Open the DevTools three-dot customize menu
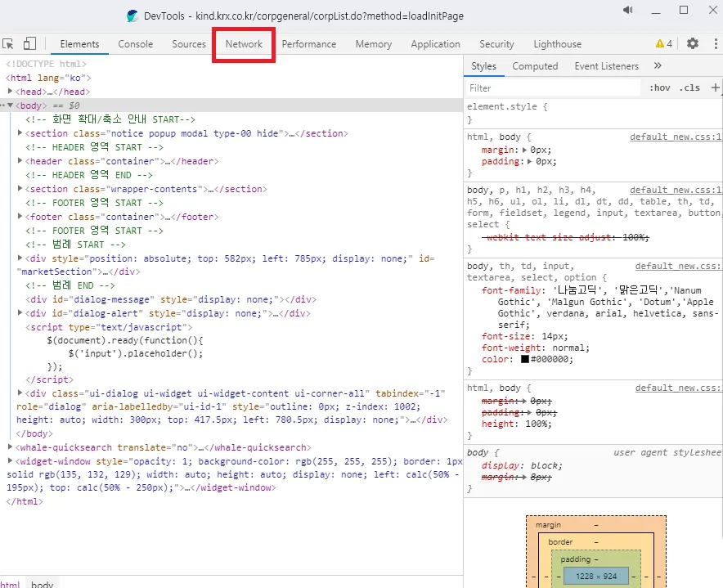This screenshot has height=588, width=723. tap(716, 43)
